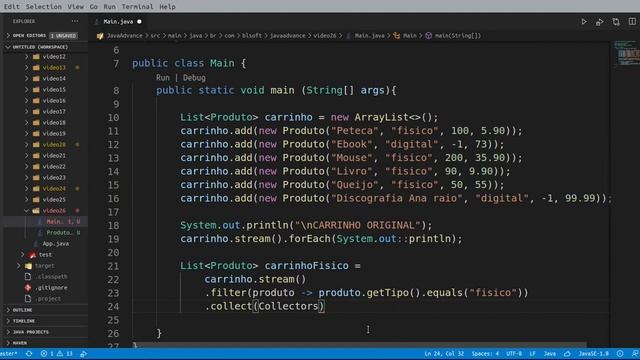Change encoding via UTF-8 indicator

click(x=514, y=354)
